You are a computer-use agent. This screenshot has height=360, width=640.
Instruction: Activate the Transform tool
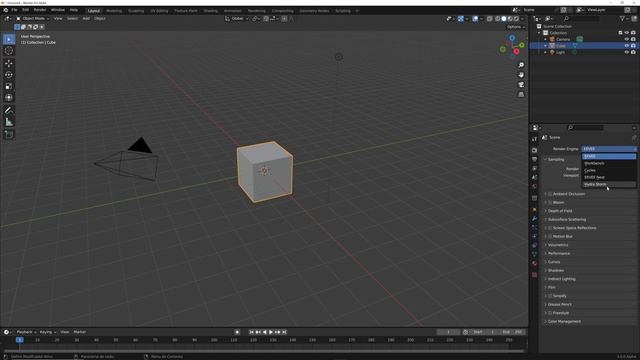pos(9,98)
